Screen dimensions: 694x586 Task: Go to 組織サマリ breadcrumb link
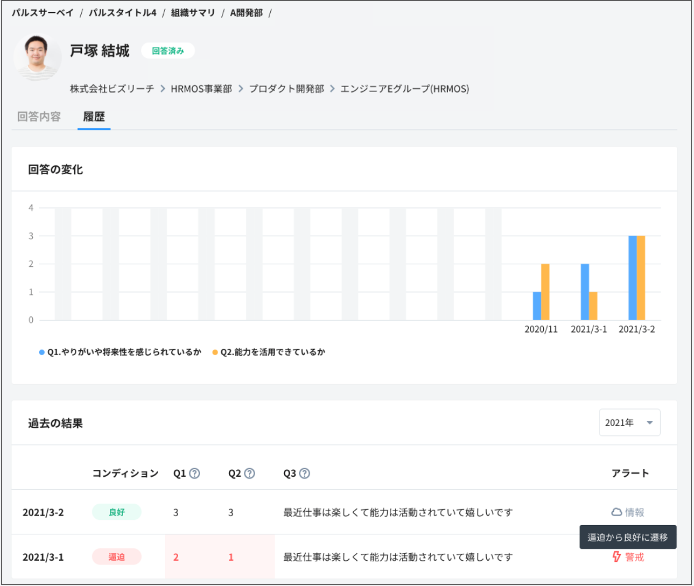[193, 13]
